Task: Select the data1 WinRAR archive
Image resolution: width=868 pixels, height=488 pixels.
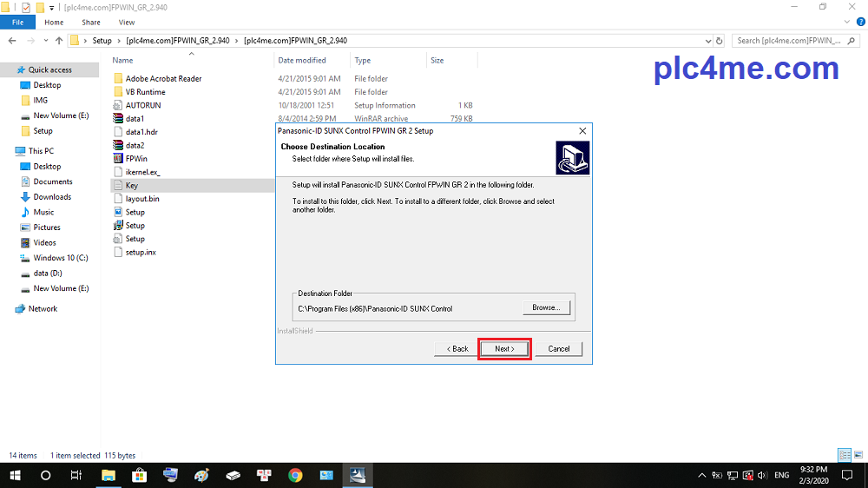Action: (135, 118)
